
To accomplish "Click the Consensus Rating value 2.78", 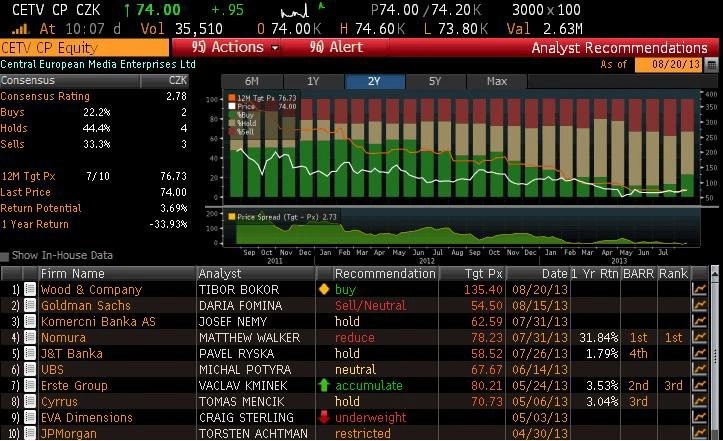I will 177,96.
